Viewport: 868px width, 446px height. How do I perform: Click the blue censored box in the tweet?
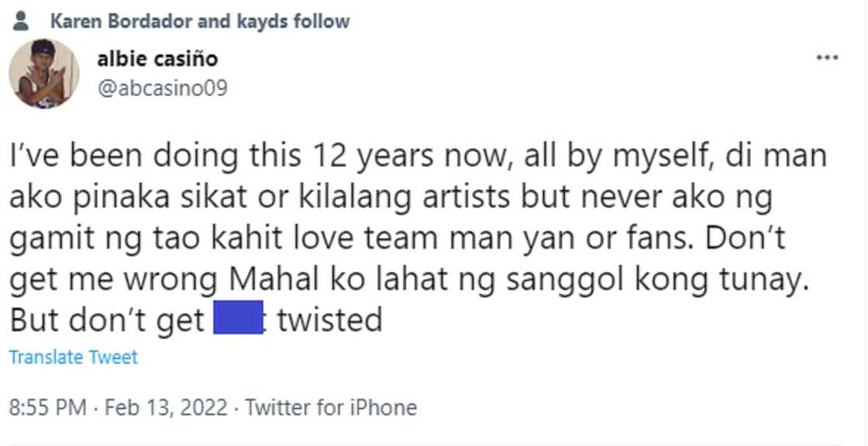pyautogui.click(x=238, y=320)
